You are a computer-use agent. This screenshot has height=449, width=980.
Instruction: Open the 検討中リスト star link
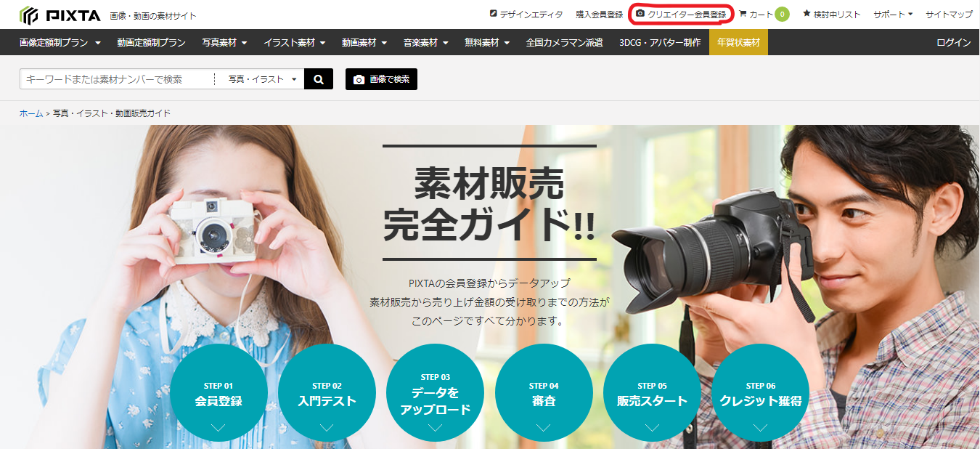tap(832, 14)
